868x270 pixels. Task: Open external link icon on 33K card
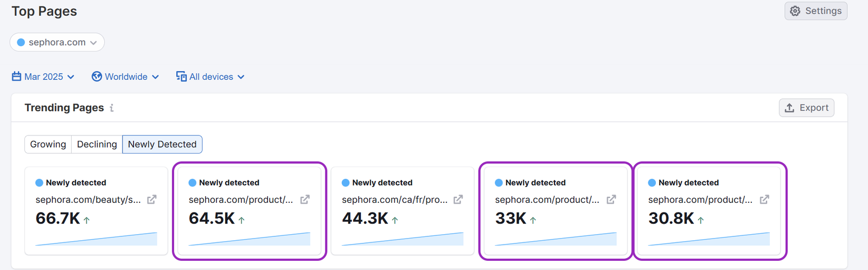click(611, 200)
